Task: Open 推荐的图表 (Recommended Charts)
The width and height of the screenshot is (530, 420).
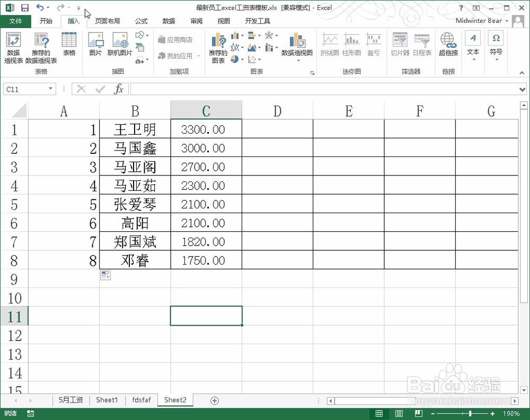Action: tap(219, 47)
